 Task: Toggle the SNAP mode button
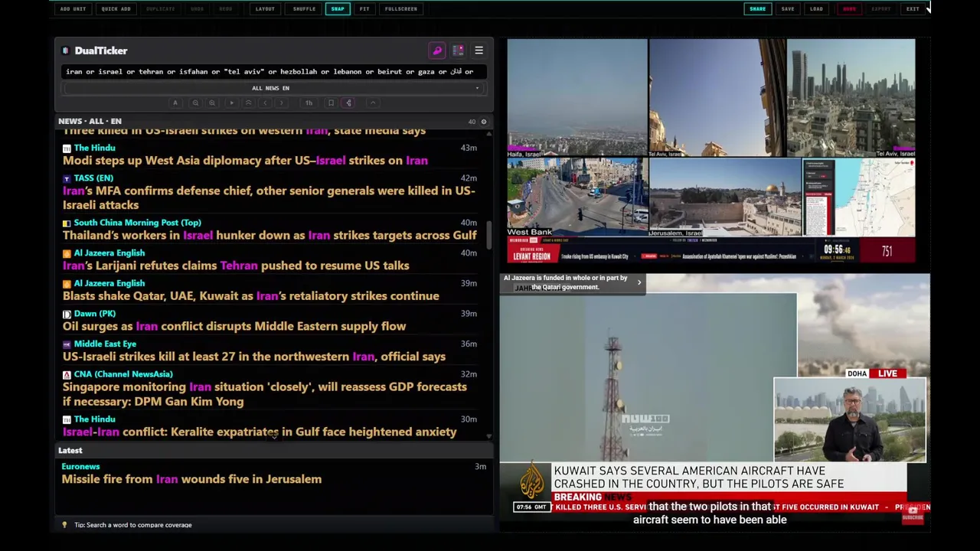pyautogui.click(x=338, y=9)
